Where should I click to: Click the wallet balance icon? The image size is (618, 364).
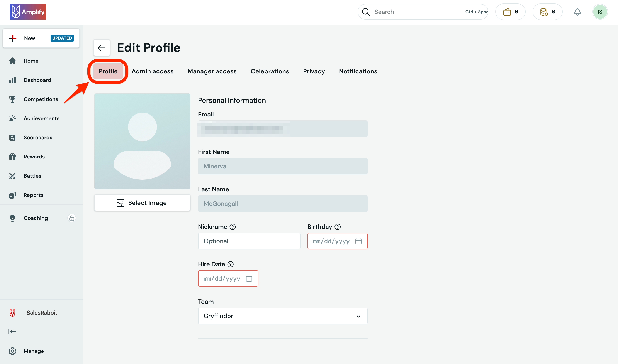(507, 12)
